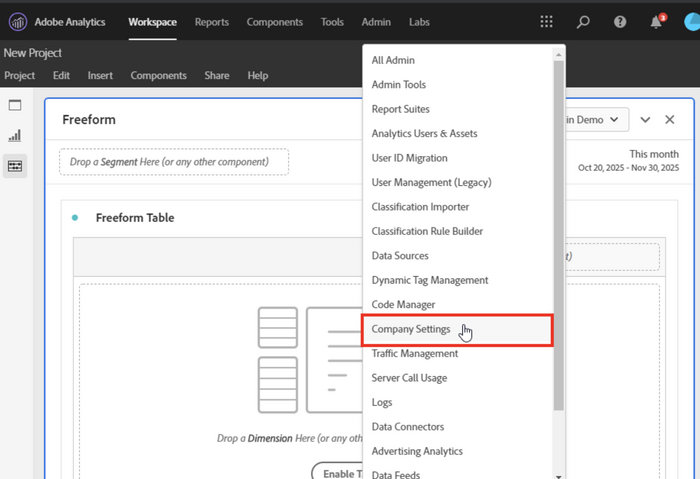Click the Adobe Analytics logo icon

(x=18, y=22)
